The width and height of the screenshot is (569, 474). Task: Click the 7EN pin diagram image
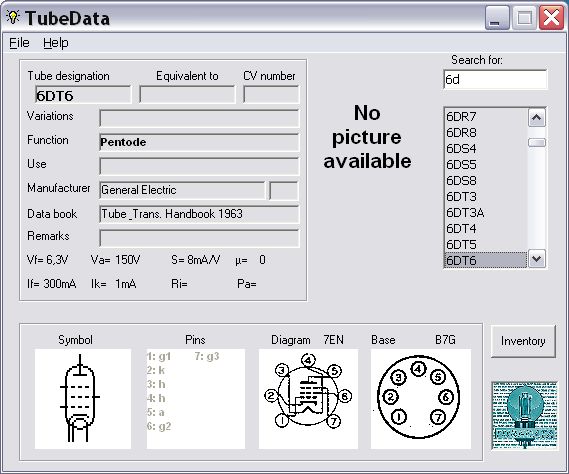308,399
